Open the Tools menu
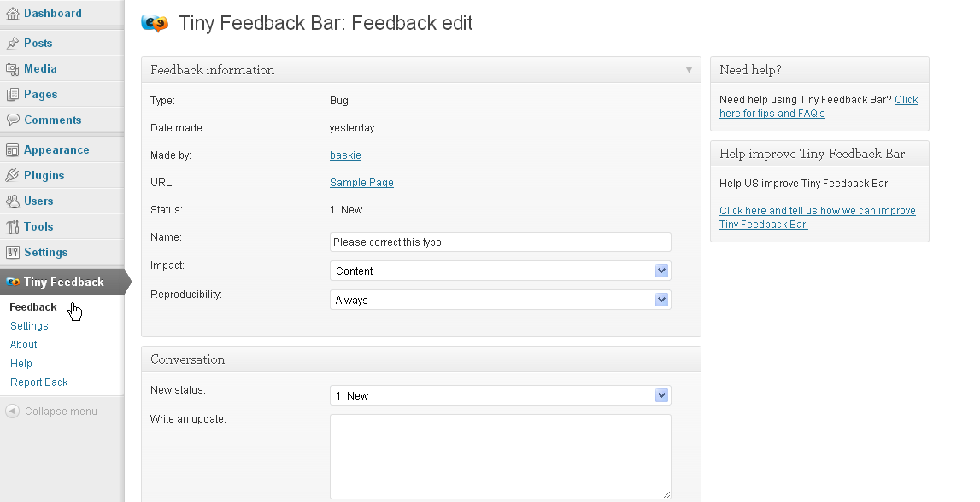This screenshot has width=980, height=502. (x=38, y=226)
